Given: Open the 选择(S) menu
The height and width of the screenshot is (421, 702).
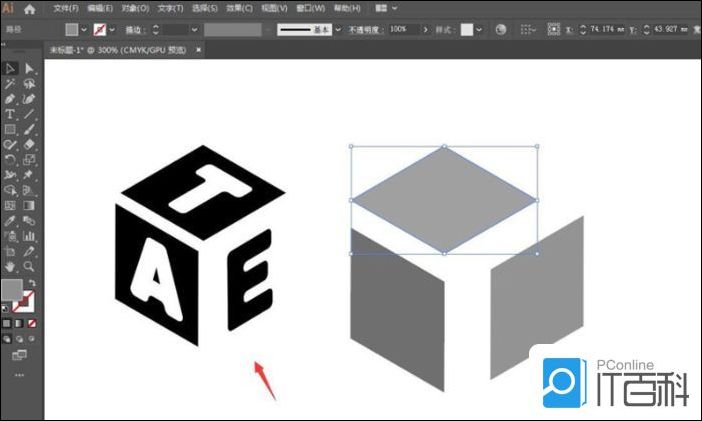Looking at the screenshot, I should (205, 9).
